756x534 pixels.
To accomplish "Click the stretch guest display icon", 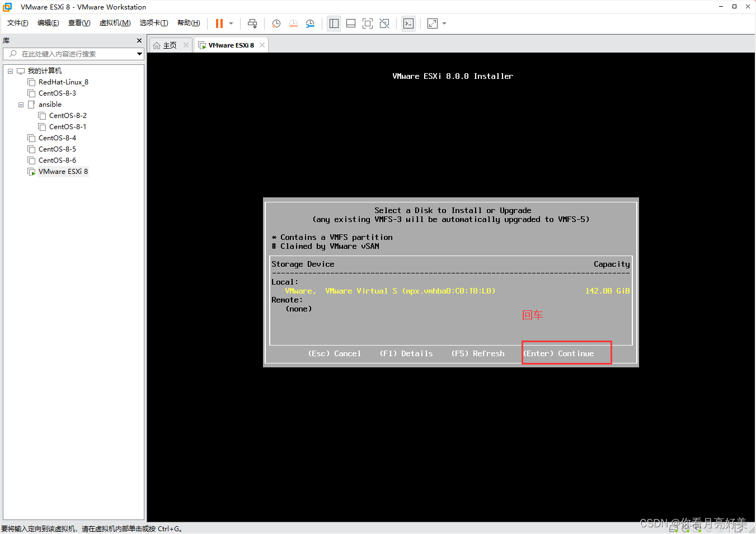I will [433, 23].
